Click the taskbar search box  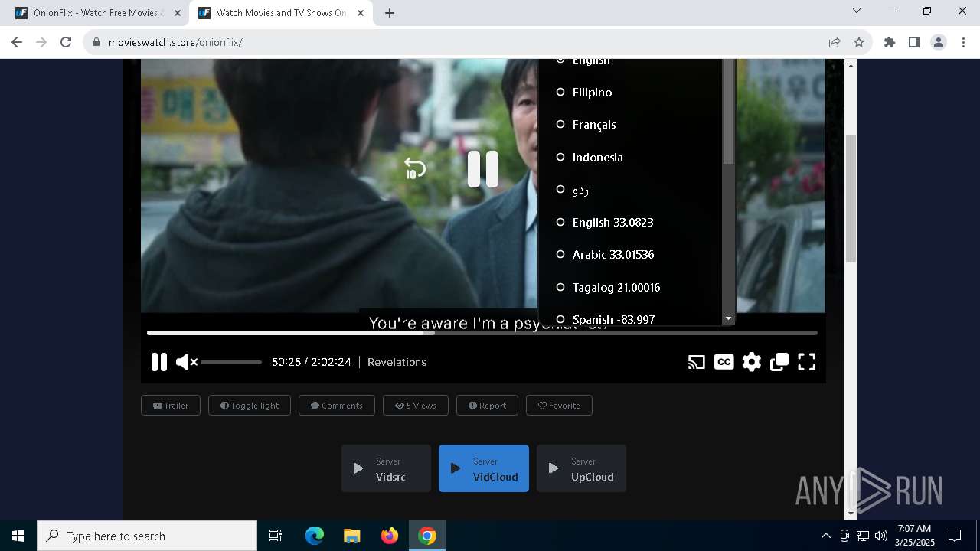click(147, 536)
